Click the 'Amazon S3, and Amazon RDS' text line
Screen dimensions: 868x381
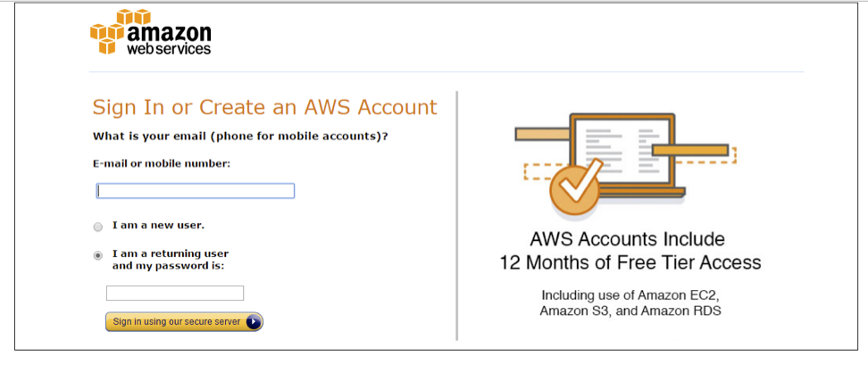coord(630,311)
